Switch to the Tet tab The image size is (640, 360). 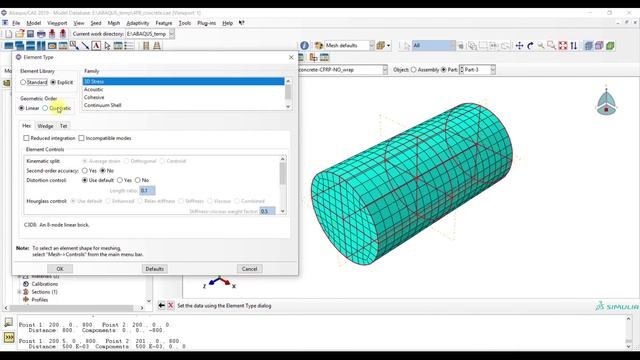[x=64, y=126]
